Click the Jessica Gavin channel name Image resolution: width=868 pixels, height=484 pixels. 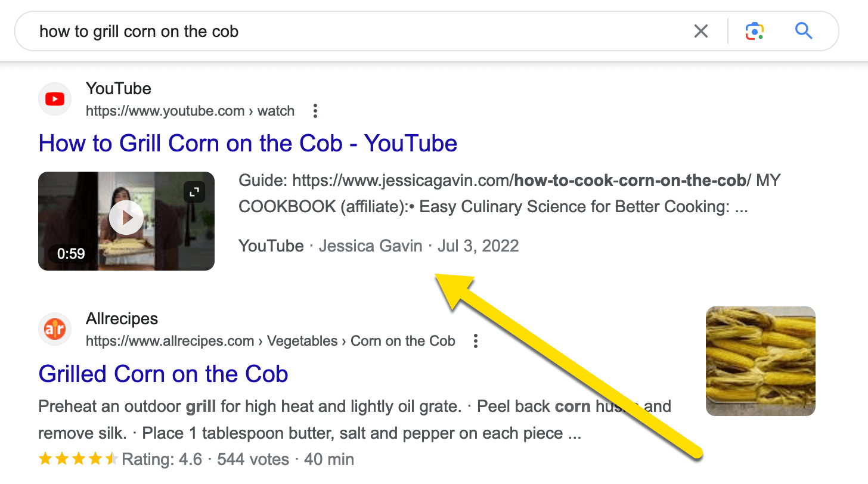point(370,246)
